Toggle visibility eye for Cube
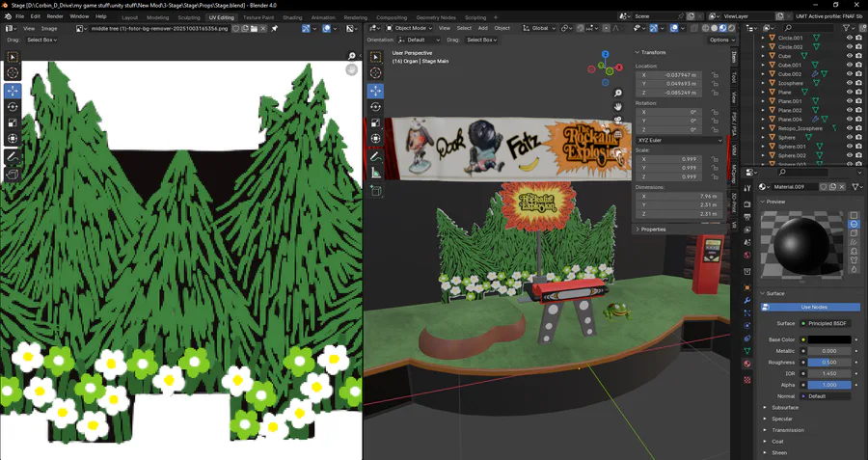This screenshot has width=868, height=460. tap(850, 56)
